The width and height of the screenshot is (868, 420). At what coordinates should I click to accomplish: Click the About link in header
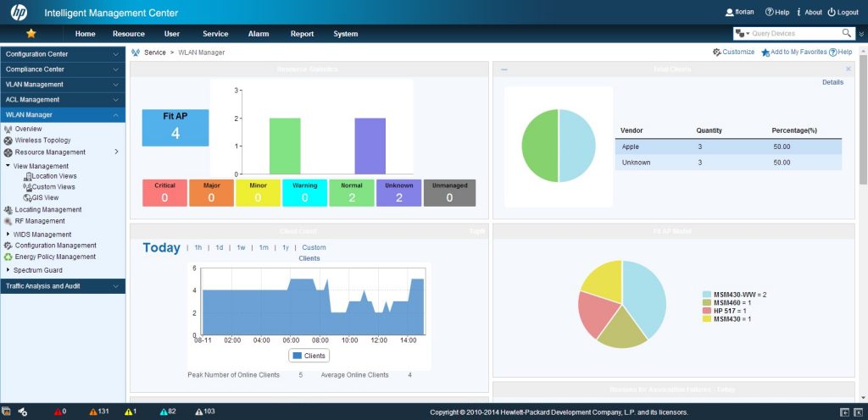point(813,12)
